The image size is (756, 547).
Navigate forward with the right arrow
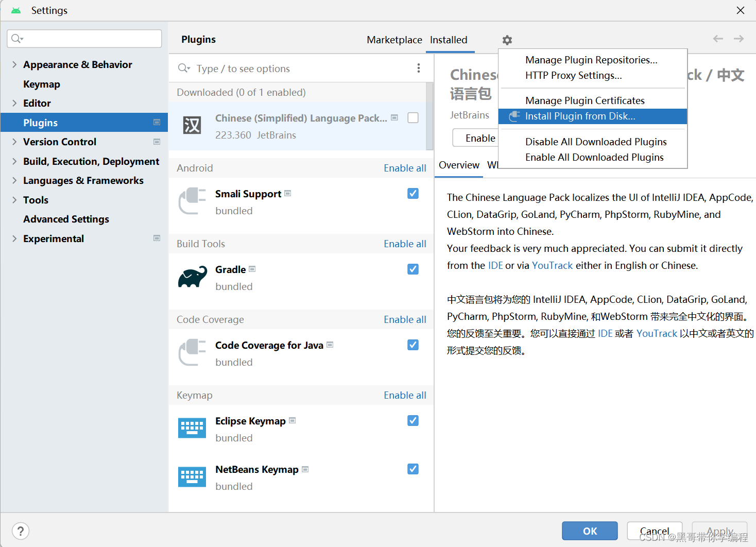[738, 39]
